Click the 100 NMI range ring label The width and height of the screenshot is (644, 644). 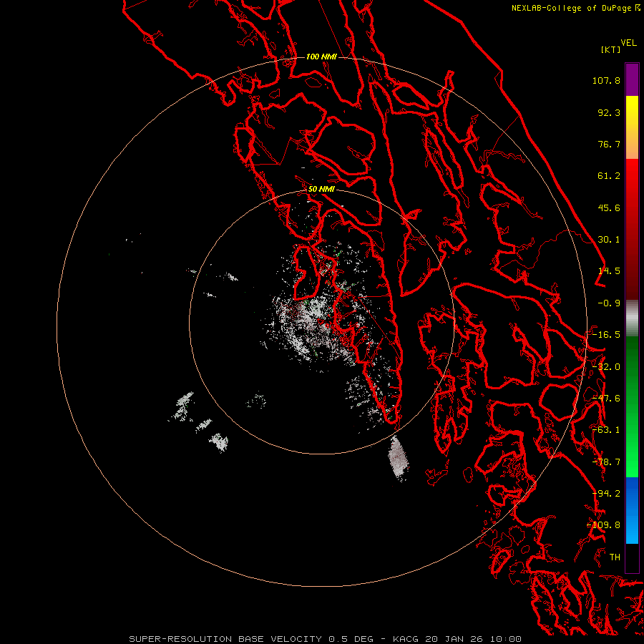click(321, 57)
